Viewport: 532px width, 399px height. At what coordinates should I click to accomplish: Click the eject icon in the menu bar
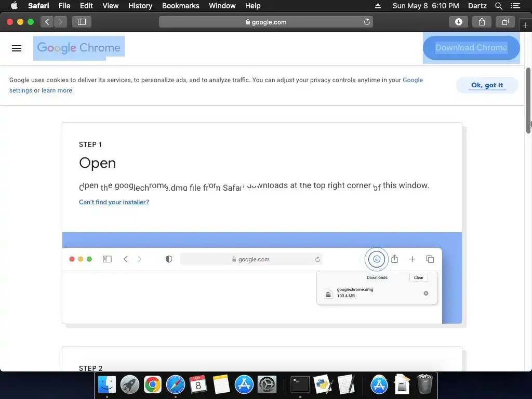click(x=378, y=6)
